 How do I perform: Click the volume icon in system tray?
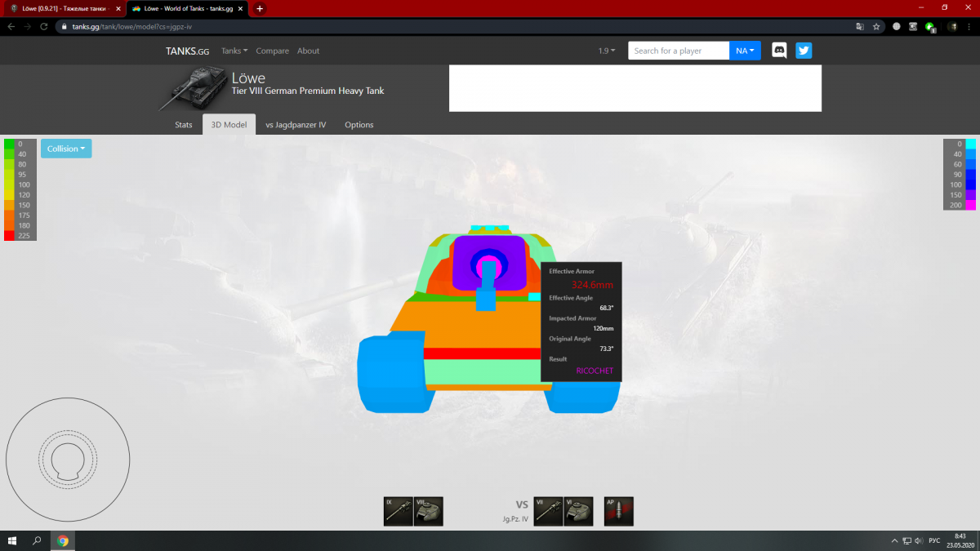(x=919, y=540)
